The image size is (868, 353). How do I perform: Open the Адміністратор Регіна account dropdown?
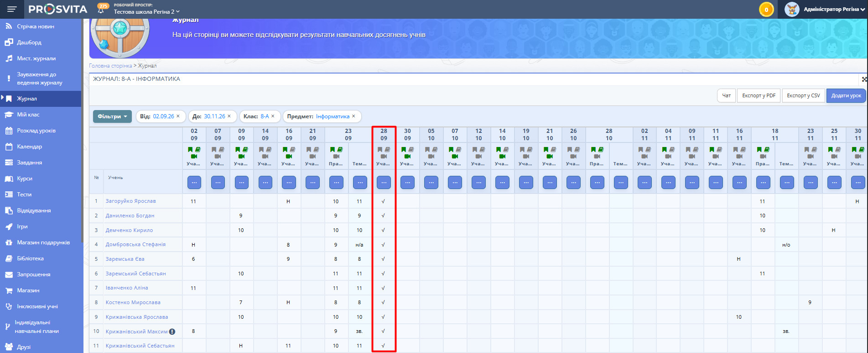[834, 9]
